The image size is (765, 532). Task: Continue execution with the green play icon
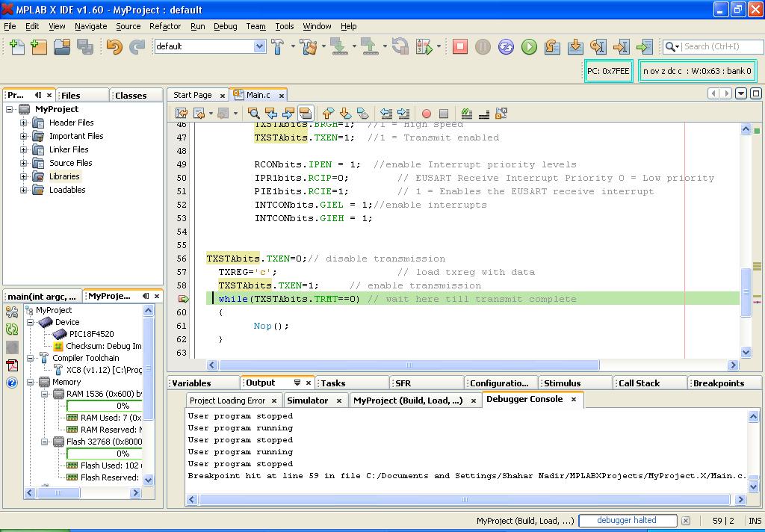pos(529,46)
